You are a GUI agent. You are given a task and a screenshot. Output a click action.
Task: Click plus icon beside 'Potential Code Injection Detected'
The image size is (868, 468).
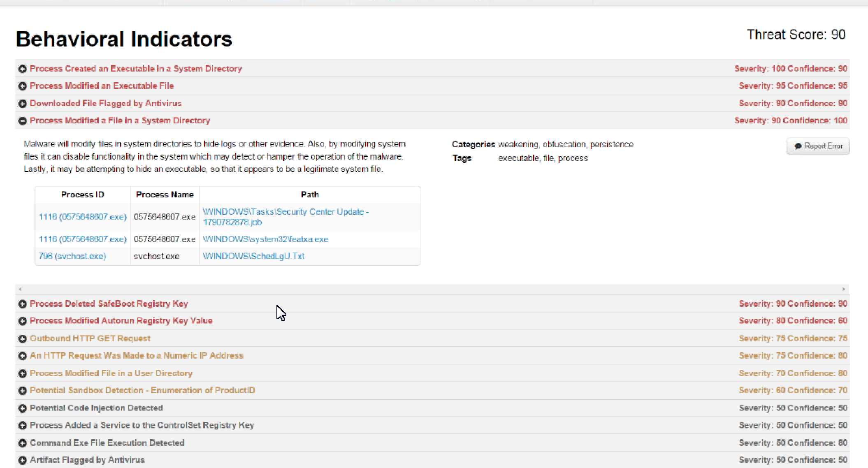click(x=23, y=408)
